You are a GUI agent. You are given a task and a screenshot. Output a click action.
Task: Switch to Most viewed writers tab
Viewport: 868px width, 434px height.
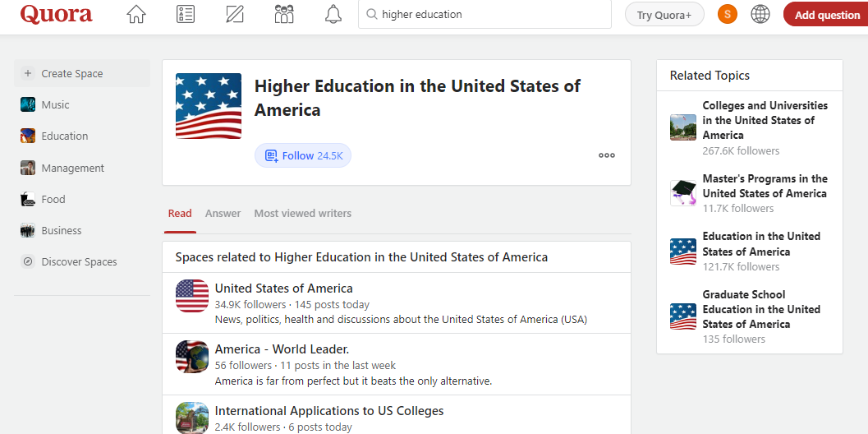click(302, 214)
